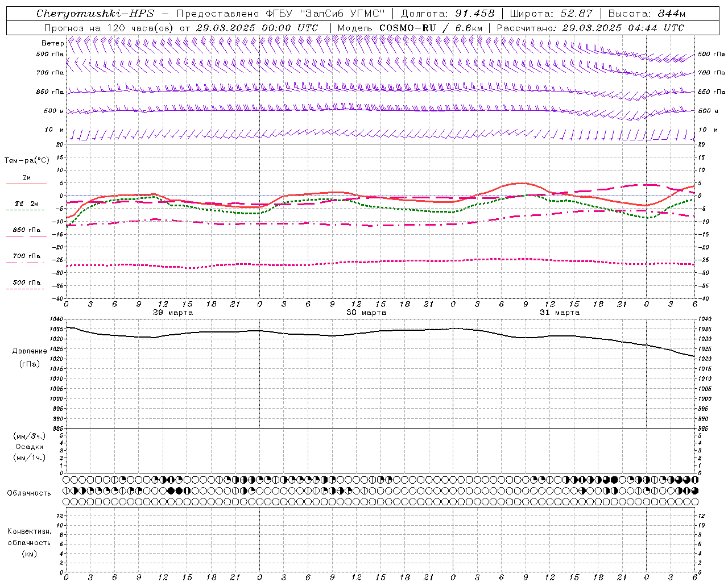Click the pink dashed 850 гПа legend line sample
Image resolution: width=728 pixels, height=582 pixels.
25,236
